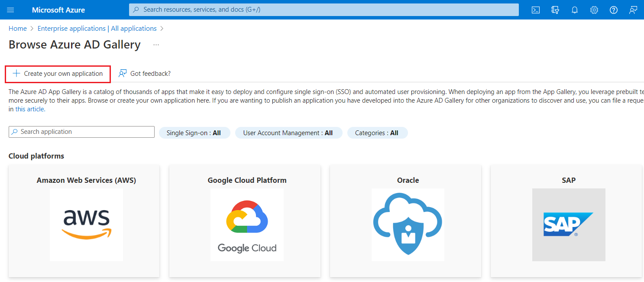This screenshot has height=282, width=644.
Task: Navigate to Enterprise applications breadcrumb
Action: tap(97, 28)
